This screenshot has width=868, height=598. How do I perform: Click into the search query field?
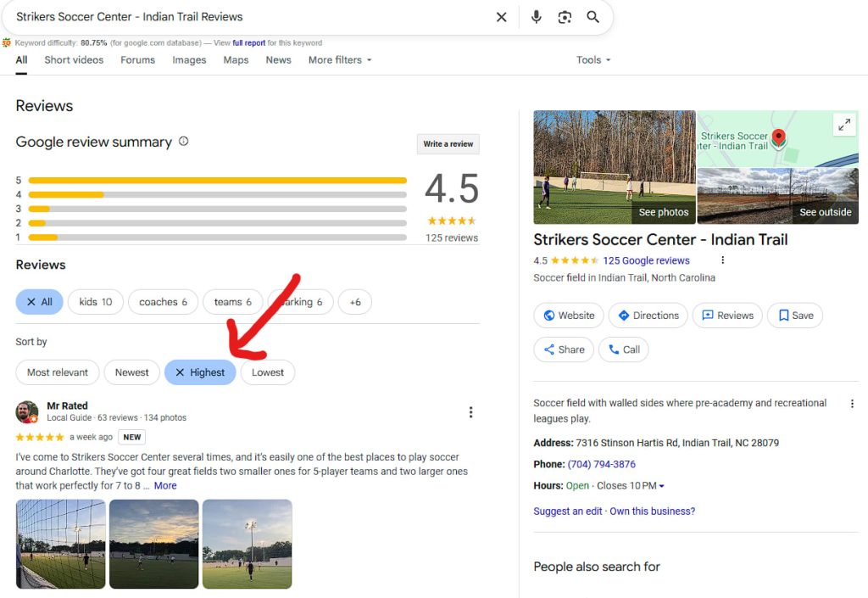[x=249, y=17]
